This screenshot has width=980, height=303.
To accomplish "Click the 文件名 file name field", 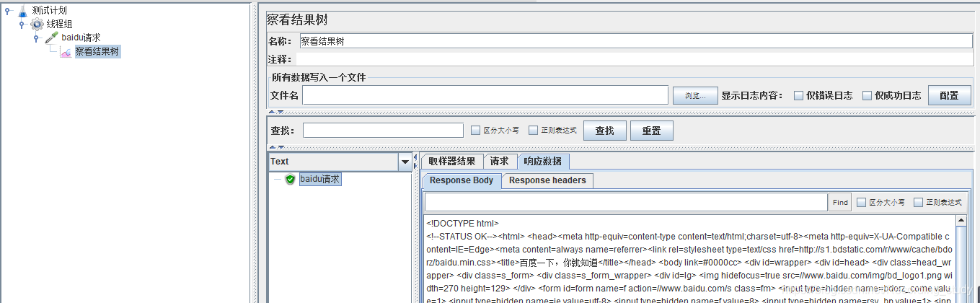I will click(x=485, y=95).
